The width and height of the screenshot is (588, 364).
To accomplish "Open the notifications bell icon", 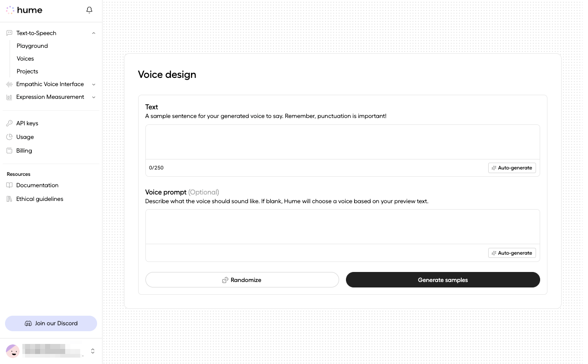I will coord(89,10).
